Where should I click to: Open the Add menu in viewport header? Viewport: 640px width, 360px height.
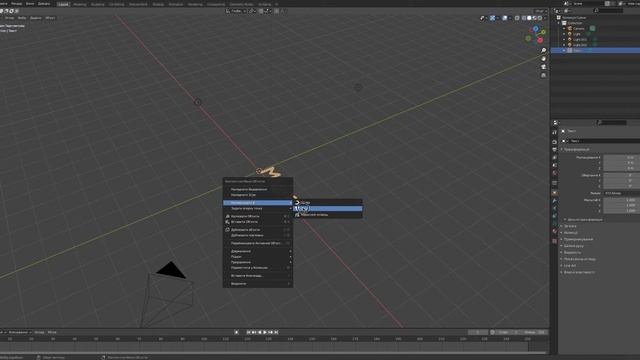36,18
